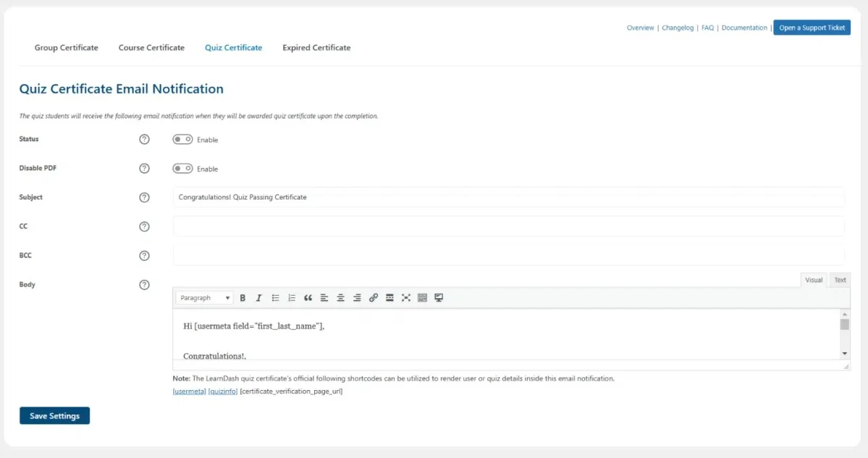
Task: Open the Changelog link
Action: click(678, 27)
